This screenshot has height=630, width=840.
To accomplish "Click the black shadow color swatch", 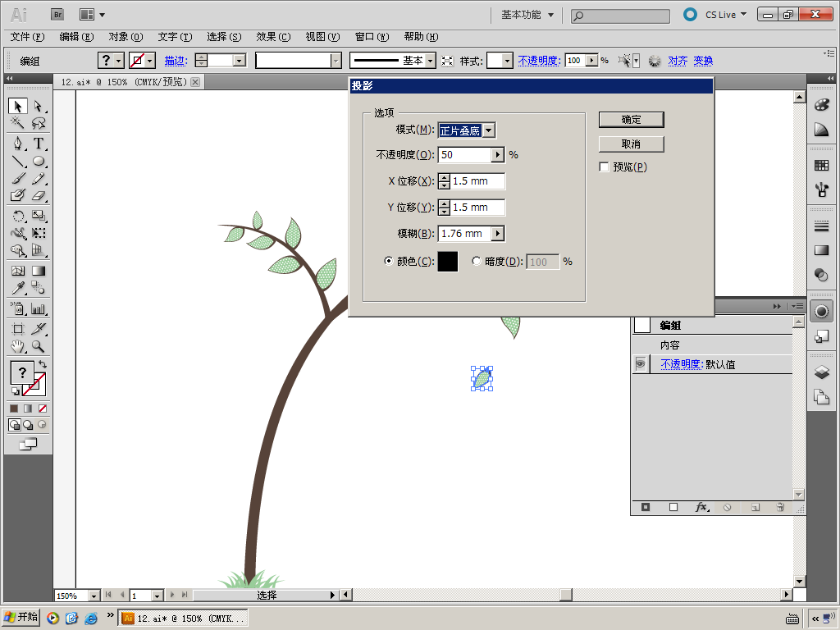I will click(x=448, y=262).
